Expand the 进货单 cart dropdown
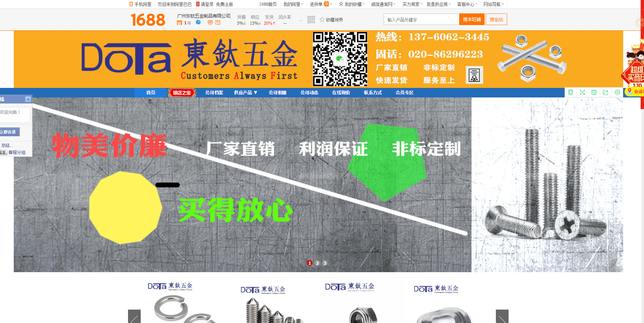This screenshot has width=644, height=323. point(321,4)
